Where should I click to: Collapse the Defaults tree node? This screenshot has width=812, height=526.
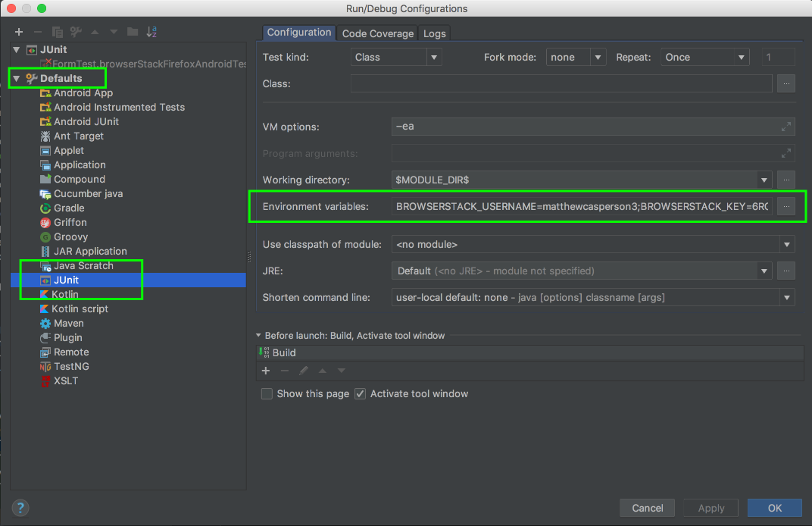[x=17, y=79]
